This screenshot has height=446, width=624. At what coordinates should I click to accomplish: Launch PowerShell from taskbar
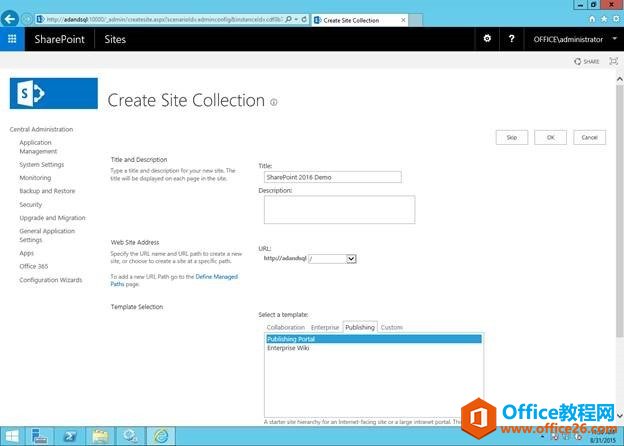tap(70, 436)
